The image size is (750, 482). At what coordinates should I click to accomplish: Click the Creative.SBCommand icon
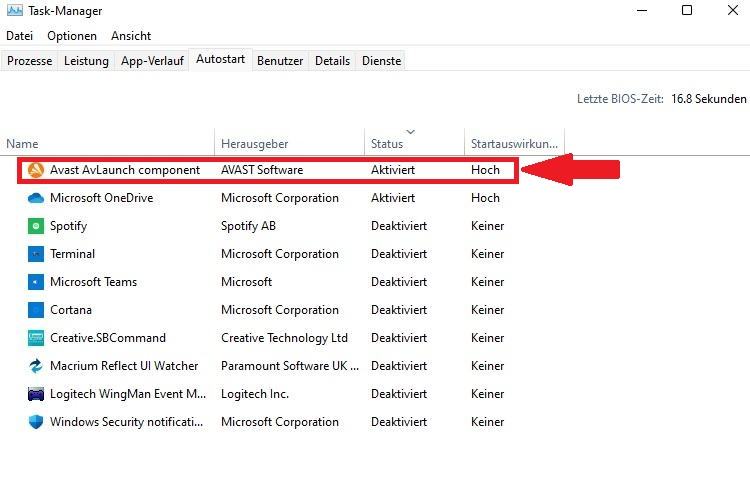click(36, 338)
